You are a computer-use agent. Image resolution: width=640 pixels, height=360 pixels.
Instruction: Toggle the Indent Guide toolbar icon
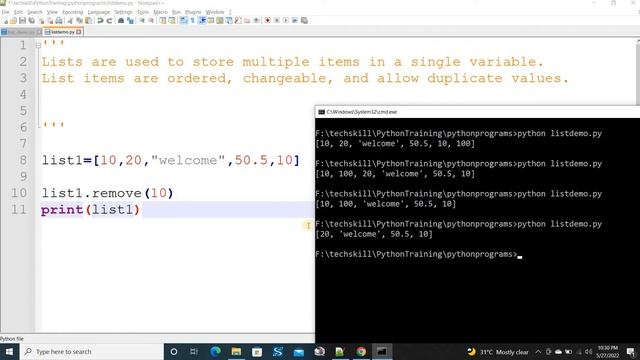click(202, 20)
